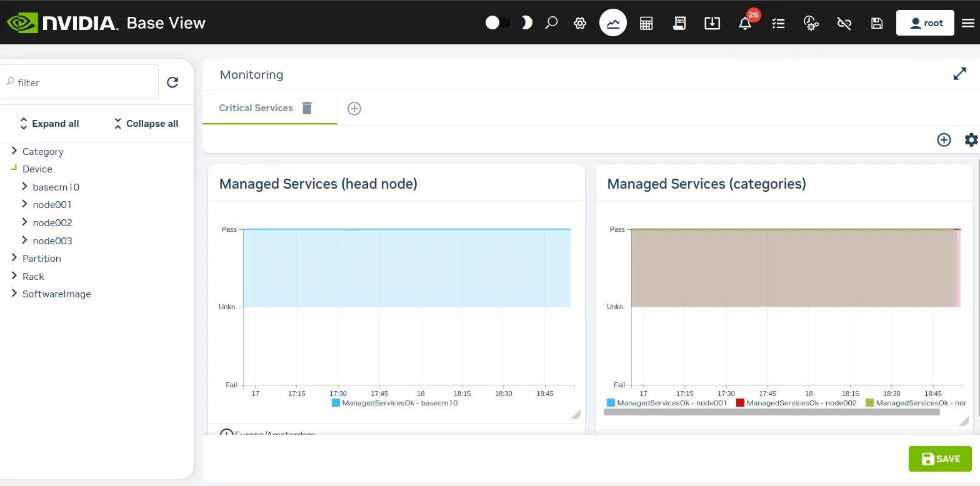Open the clock-and-gears icon in top bar
Screen dimensions: 980x486
point(811,23)
